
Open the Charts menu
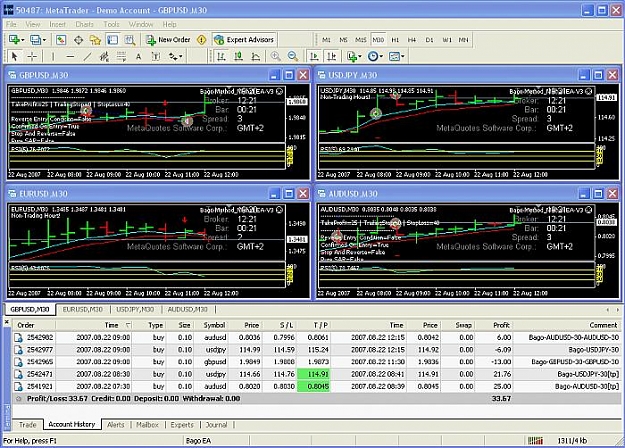84,24
